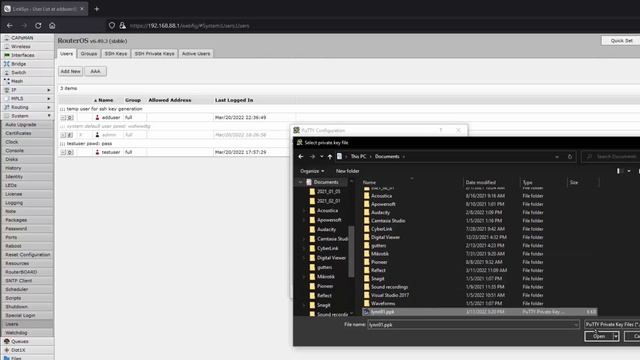The image size is (640, 360).
Task: Refresh the file dialog folder view
Action: (x=570, y=157)
